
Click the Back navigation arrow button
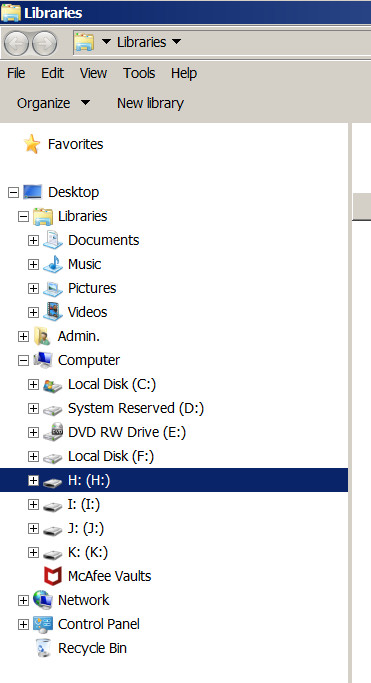coord(17,43)
